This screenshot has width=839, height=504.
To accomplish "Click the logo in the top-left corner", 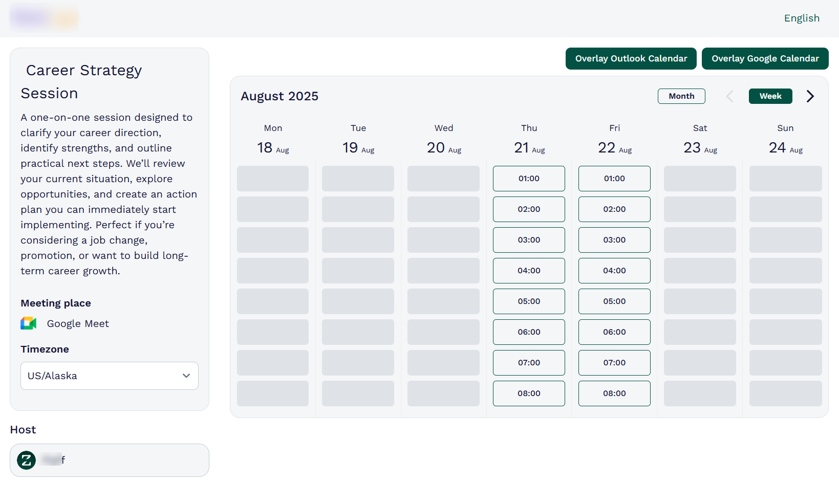I will (44, 17).
